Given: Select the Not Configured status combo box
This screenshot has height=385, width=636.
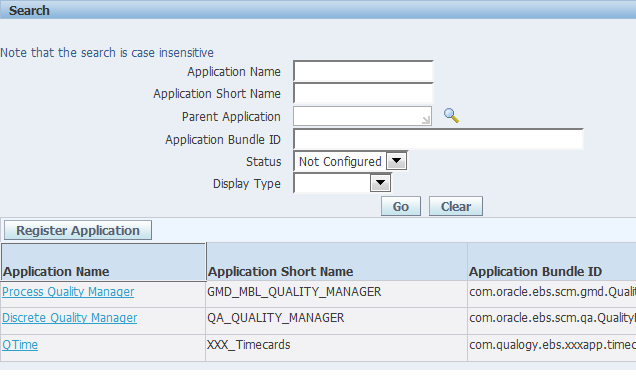Looking at the screenshot, I should pyautogui.click(x=350, y=161).
